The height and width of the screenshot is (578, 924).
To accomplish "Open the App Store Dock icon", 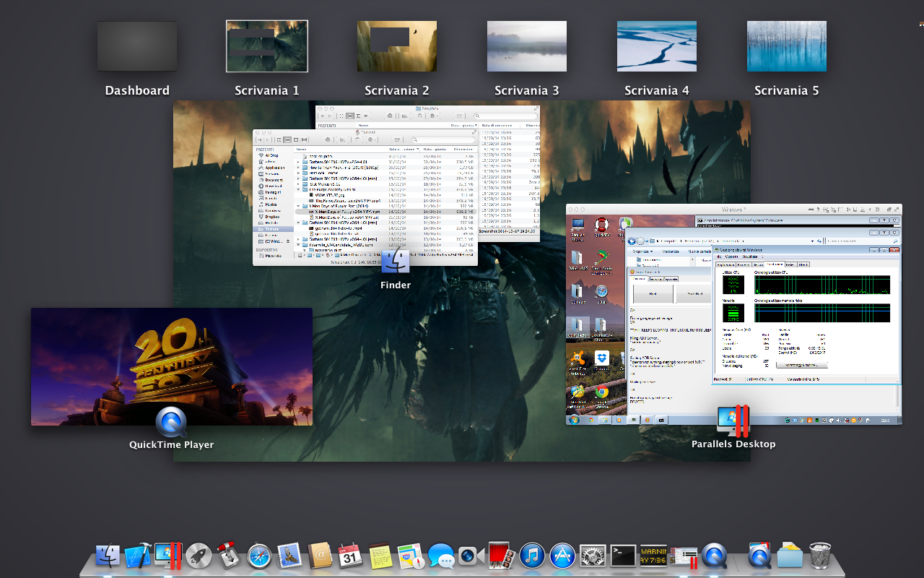I will tap(562, 556).
